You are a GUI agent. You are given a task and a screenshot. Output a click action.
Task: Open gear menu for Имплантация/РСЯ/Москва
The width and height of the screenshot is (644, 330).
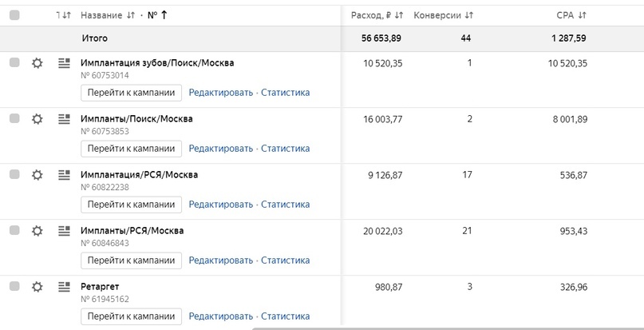37,175
